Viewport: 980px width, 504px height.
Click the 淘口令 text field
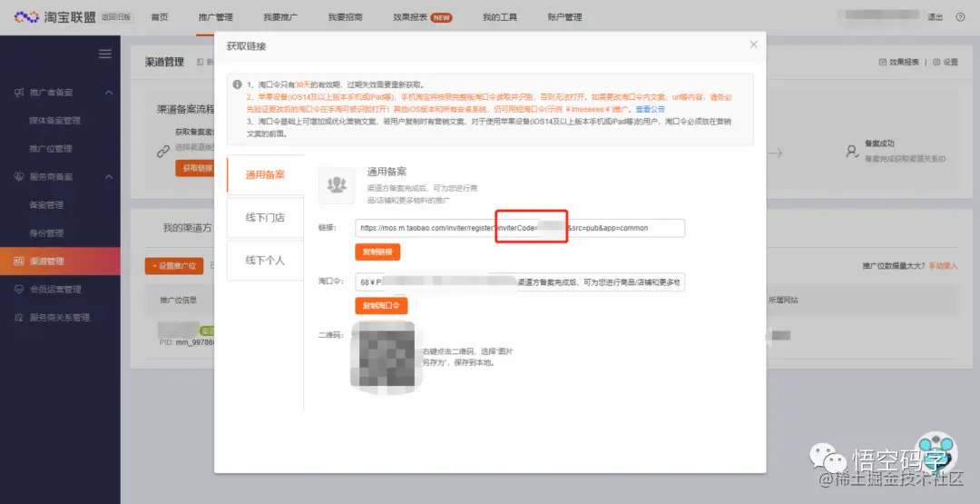coord(520,282)
